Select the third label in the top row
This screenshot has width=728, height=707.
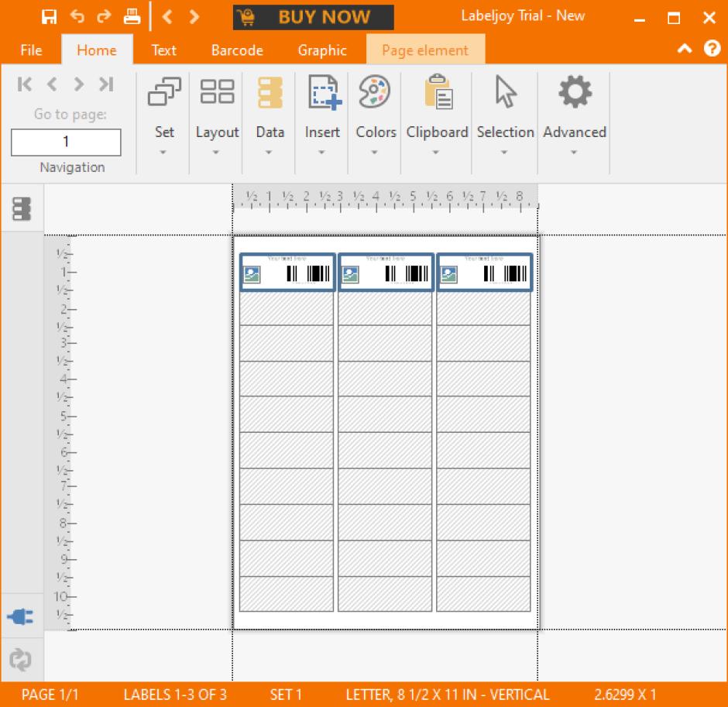point(484,272)
